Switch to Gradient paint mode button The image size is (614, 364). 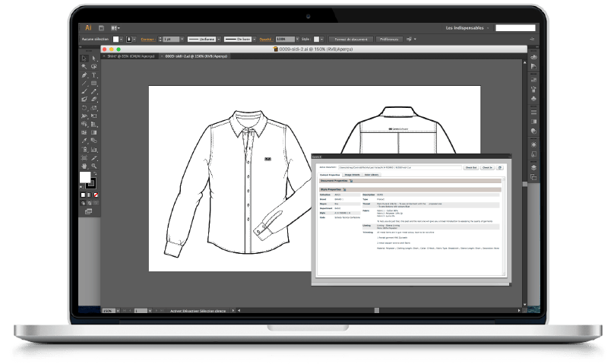89,195
